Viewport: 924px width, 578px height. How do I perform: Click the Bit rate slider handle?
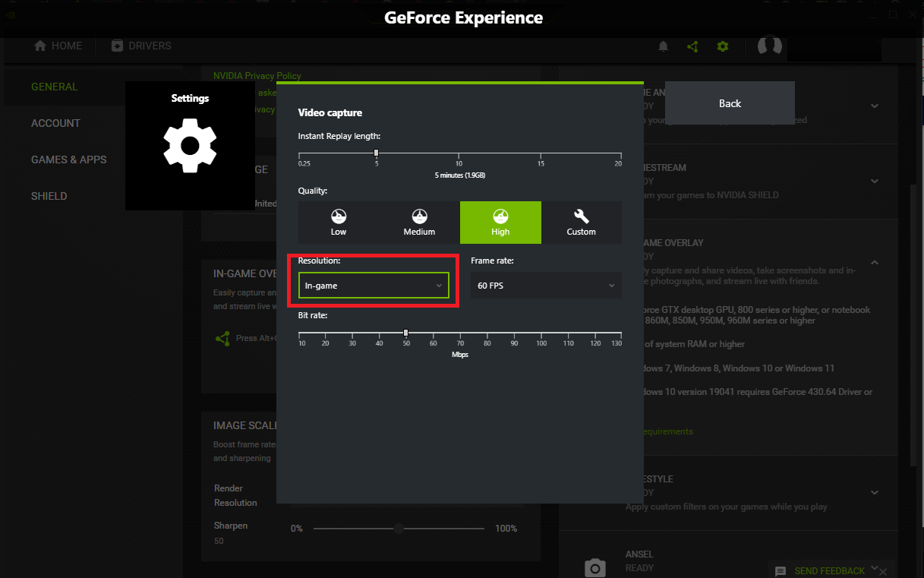[x=405, y=333]
